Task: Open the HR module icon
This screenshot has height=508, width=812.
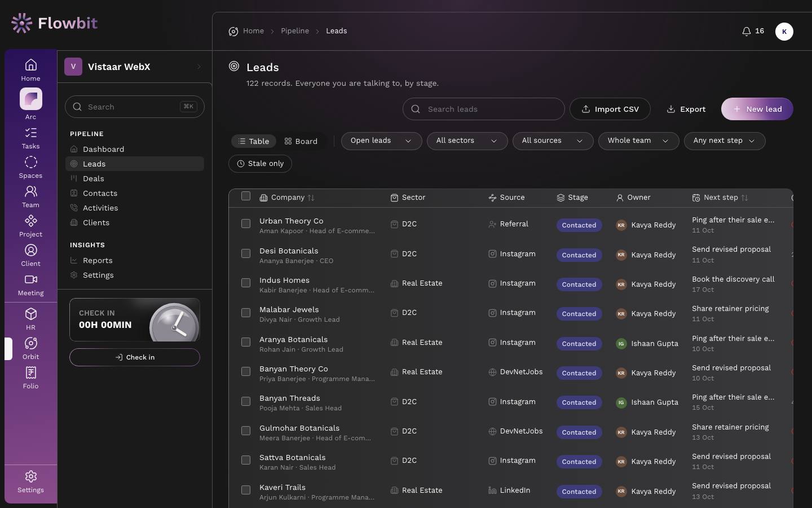Action: click(30, 319)
